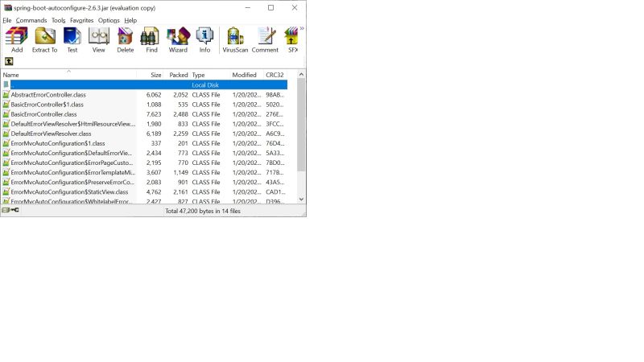This screenshot has width=644, height=362.
Task: Open the Commands menu
Action: tap(31, 20)
